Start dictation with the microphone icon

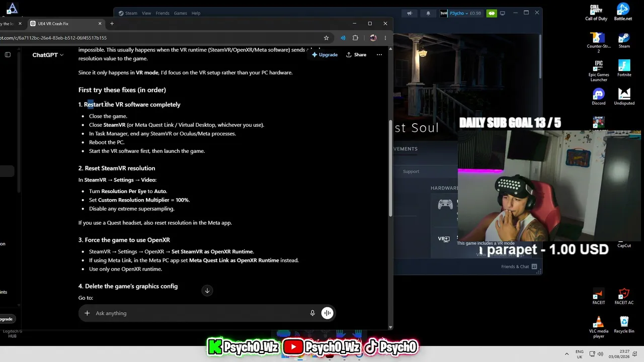coord(312,313)
